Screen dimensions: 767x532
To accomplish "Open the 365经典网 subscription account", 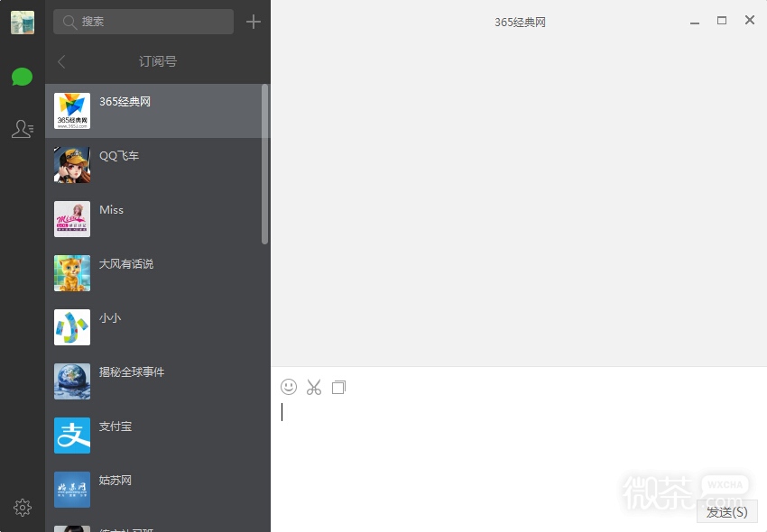I will pyautogui.click(x=158, y=110).
